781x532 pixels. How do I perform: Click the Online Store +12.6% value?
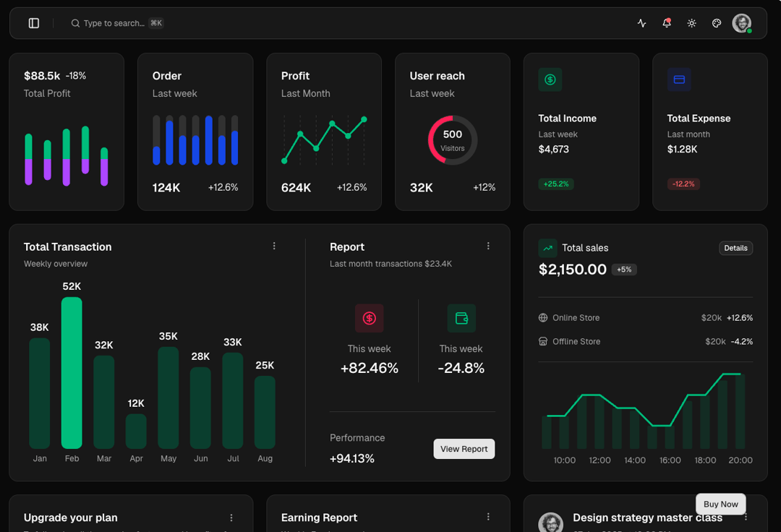tap(740, 317)
